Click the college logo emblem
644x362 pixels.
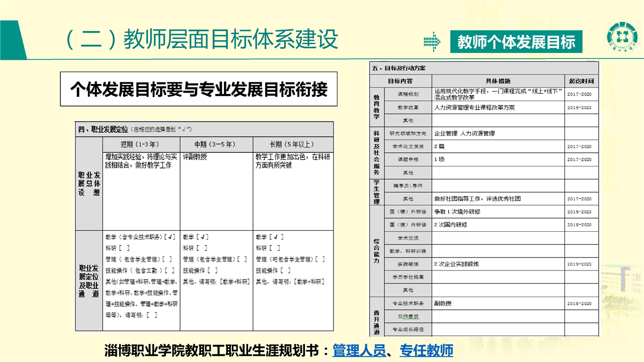(622, 37)
